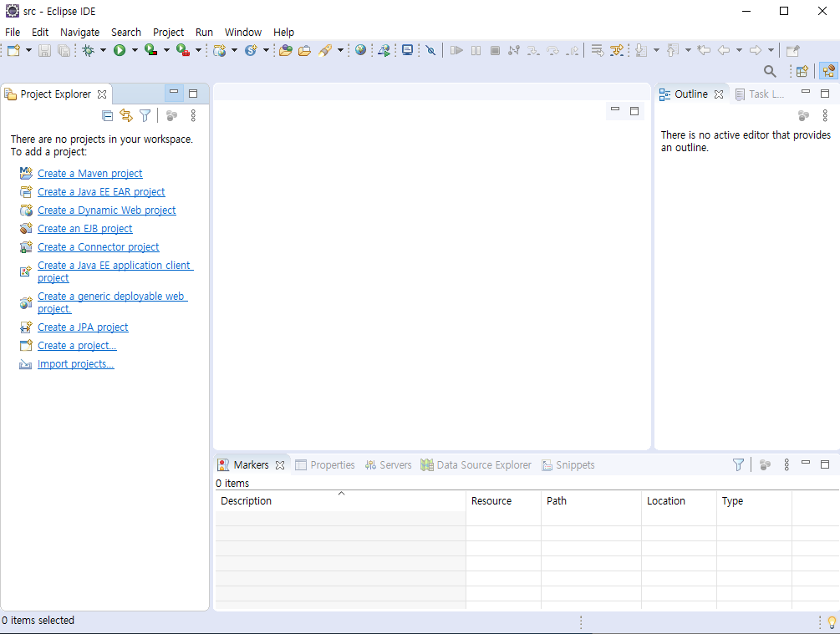Open the Window menu
Viewport: 840px width, 634px height.
tap(242, 32)
